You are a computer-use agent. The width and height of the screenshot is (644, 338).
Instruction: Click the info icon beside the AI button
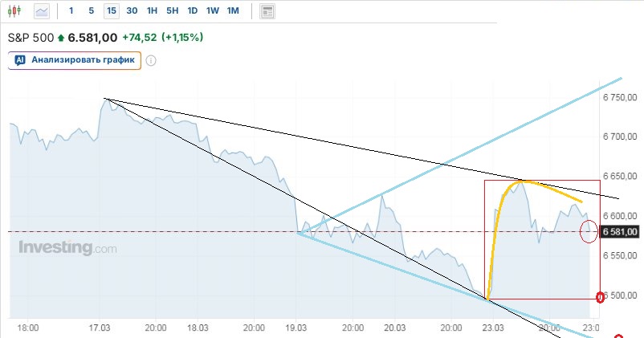tap(150, 60)
